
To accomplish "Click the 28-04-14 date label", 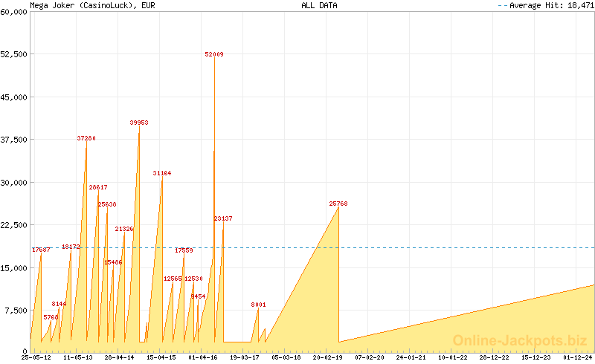I will pyautogui.click(x=120, y=357).
